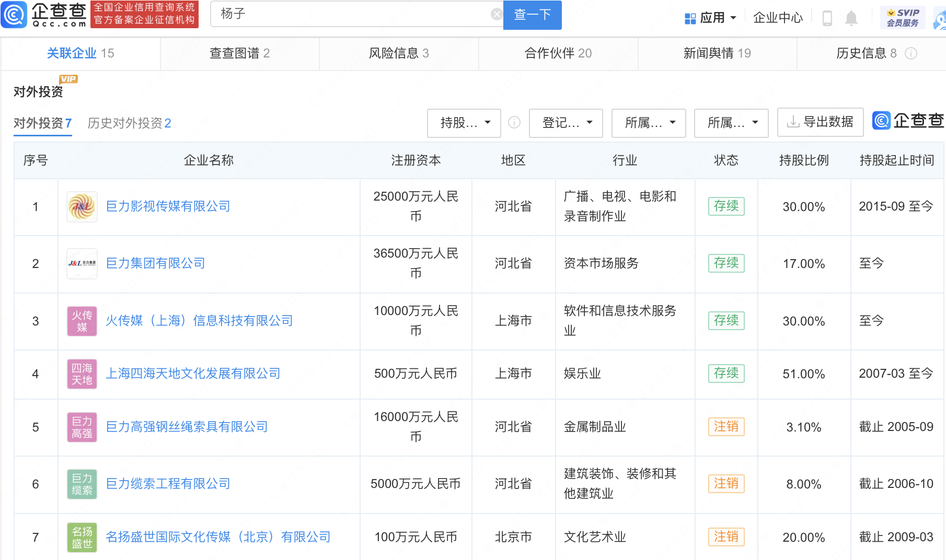Click the 巨力缆索 company logo tile
The image size is (946, 560).
coord(82,484)
